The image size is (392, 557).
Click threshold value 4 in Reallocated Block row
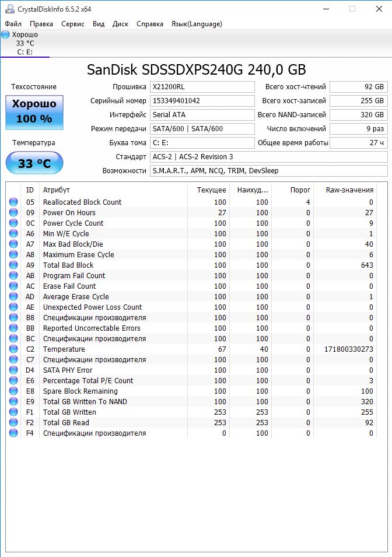pyautogui.click(x=308, y=202)
